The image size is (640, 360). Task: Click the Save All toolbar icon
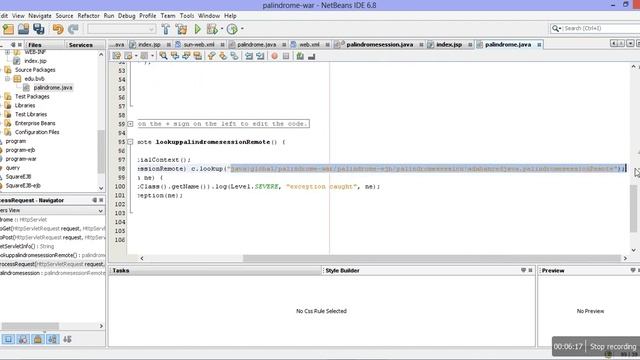point(39,29)
